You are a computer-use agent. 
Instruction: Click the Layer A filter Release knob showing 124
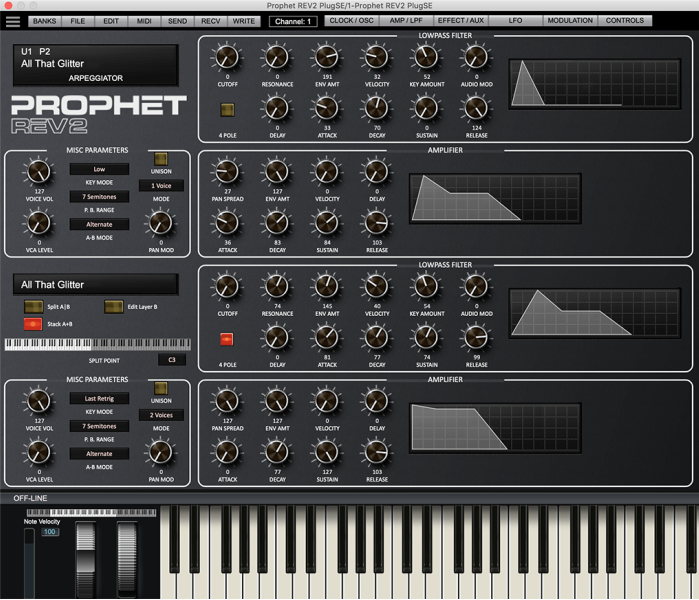[x=477, y=108]
